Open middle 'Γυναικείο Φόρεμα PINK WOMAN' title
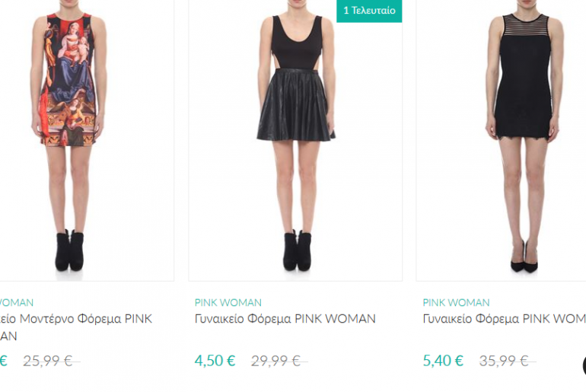Screen dimensions: 586x392 pos(285,319)
